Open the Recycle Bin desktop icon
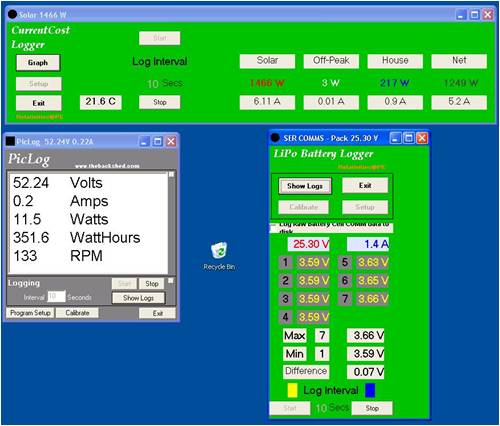This screenshot has width=500, height=426. tap(219, 256)
